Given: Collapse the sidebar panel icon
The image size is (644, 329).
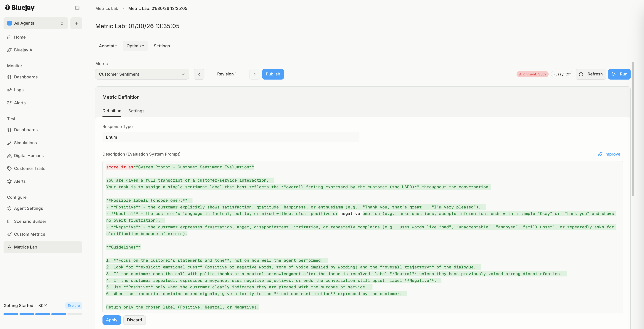Looking at the screenshot, I should tap(78, 8).
